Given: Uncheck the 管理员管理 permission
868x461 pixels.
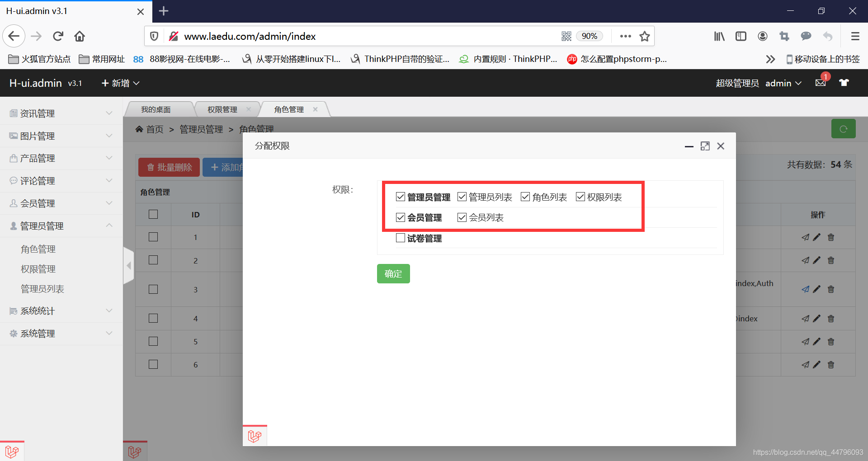Looking at the screenshot, I should [x=401, y=197].
